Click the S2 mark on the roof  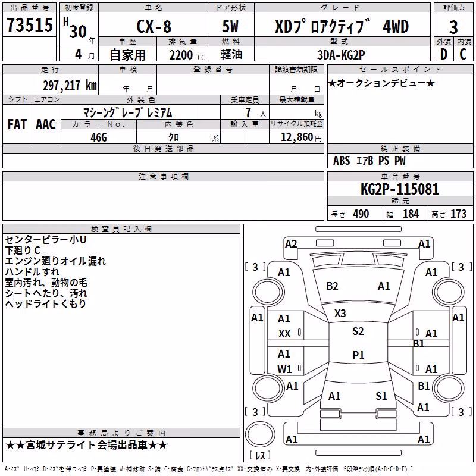point(358,331)
